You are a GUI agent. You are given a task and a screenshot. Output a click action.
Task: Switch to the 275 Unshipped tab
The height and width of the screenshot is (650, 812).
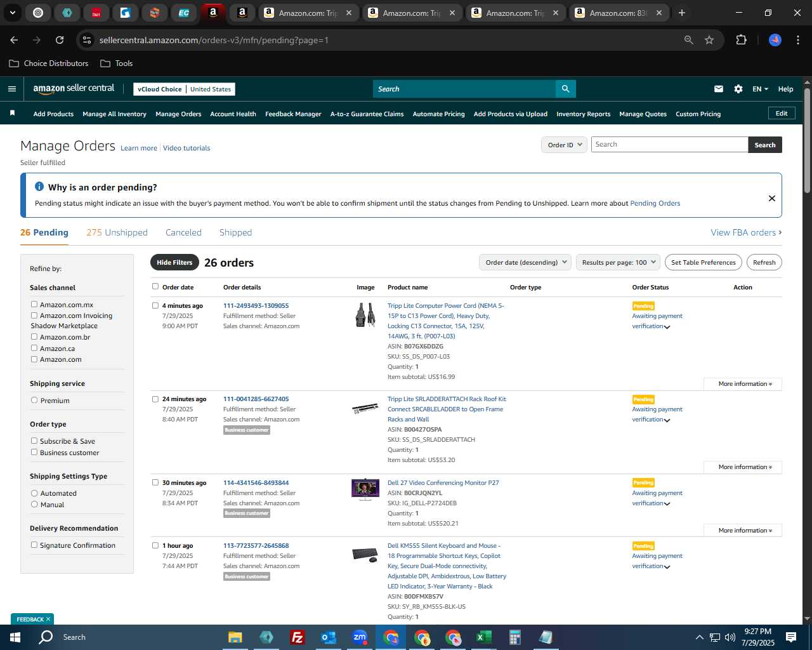pyautogui.click(x=117, y=232)
